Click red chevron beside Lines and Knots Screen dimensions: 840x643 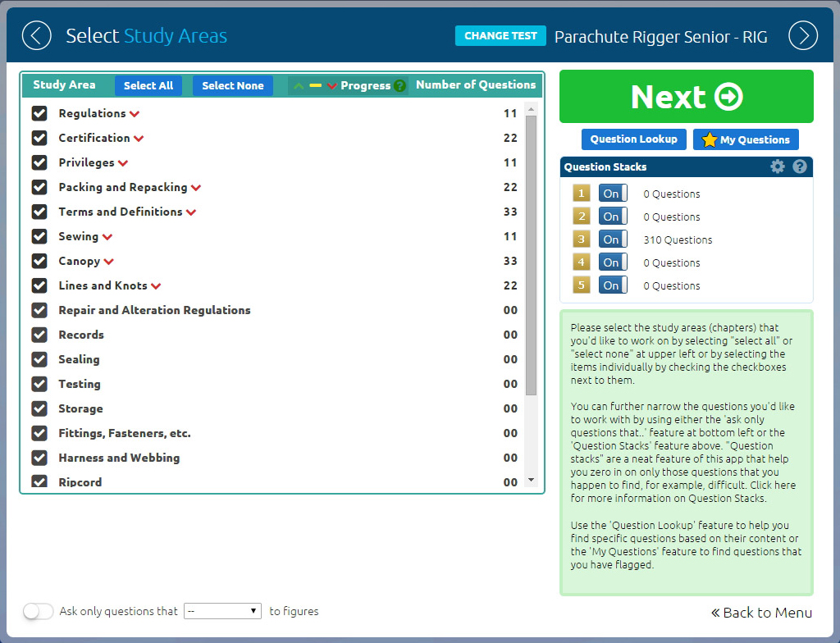(x=156, y=287)
